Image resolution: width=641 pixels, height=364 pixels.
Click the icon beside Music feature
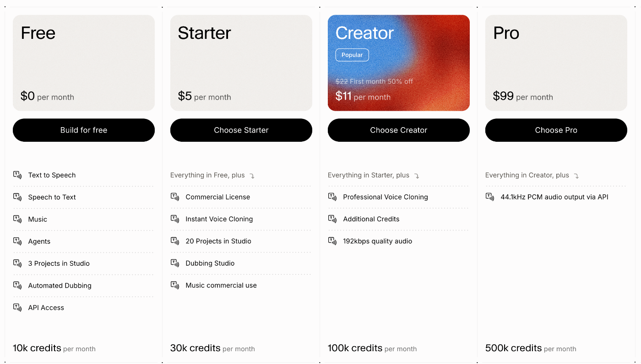[17, 219]
